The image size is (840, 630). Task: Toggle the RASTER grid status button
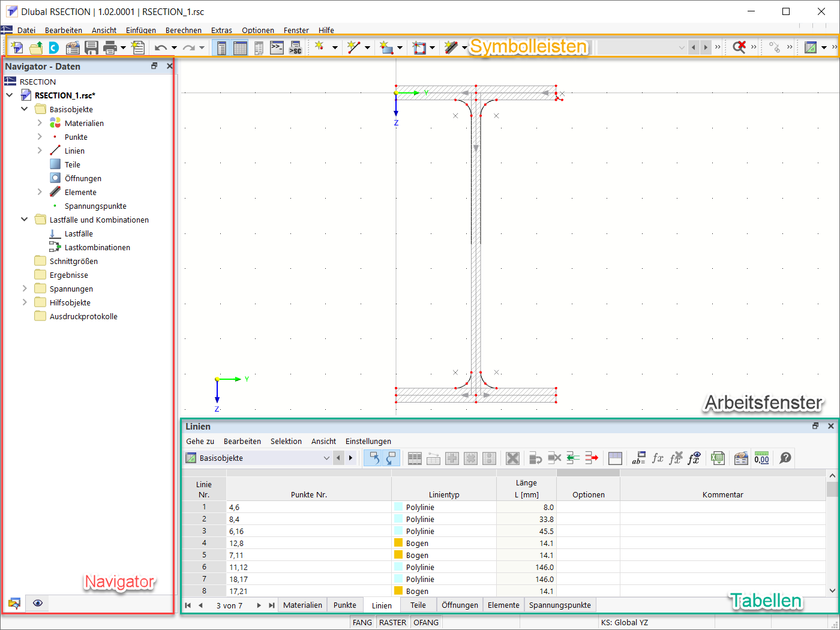click(392, 622)
